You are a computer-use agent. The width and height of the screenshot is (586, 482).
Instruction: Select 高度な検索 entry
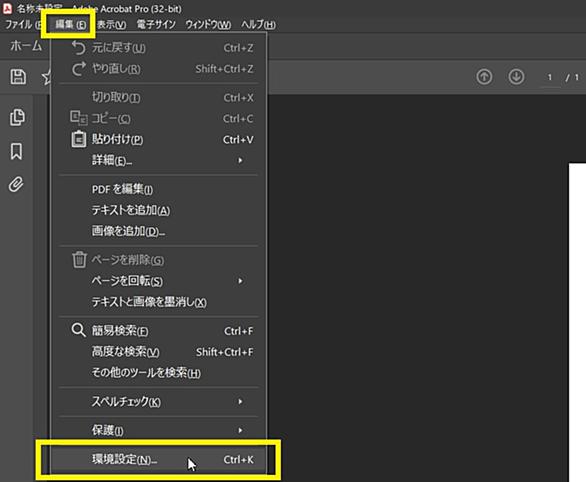click(x=158, y=352)
